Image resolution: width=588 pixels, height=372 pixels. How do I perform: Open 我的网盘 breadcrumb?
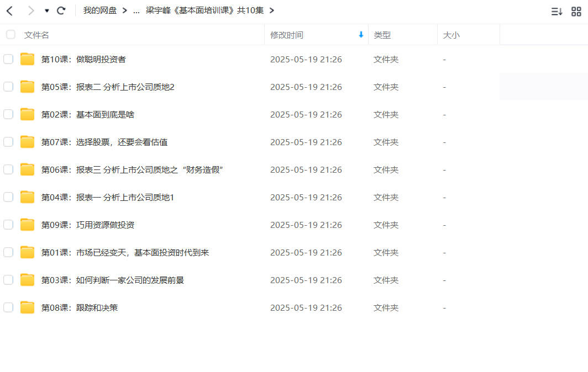click(x=99, y=10)
